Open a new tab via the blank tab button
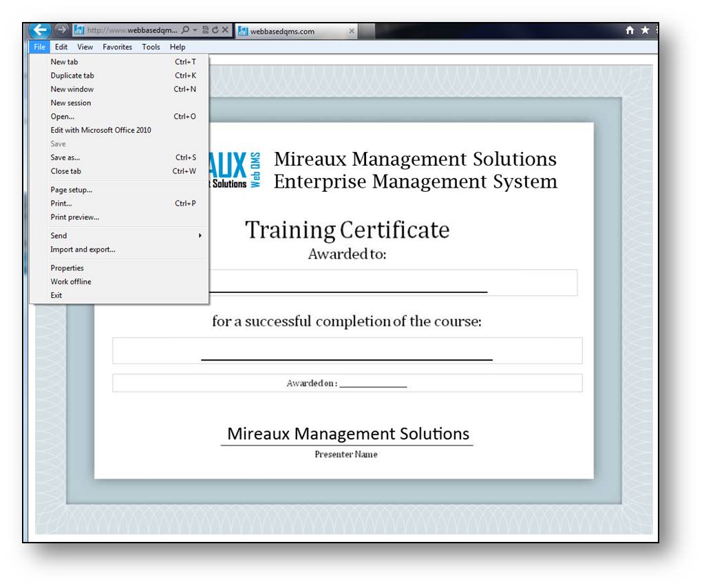This screenshot has width=704, height=588. pyautogui.click(x=366, y=31)
